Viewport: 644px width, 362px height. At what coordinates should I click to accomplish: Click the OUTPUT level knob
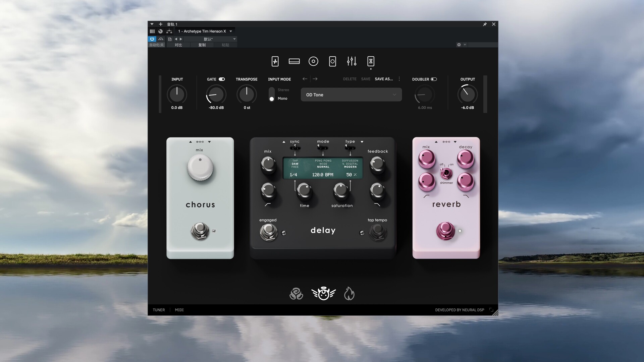[x=467, y=95]
